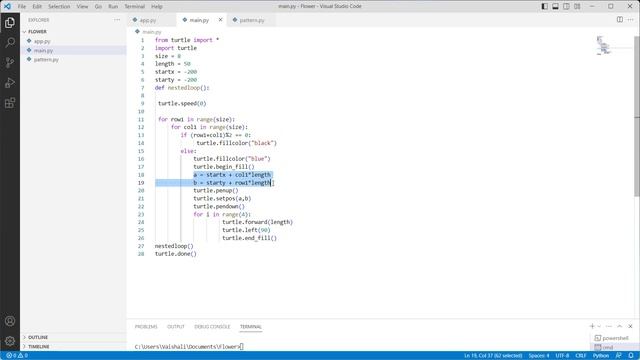This screenshot has width=640, height=360.
Task: Open the View menu
Action: click(82, 7)
